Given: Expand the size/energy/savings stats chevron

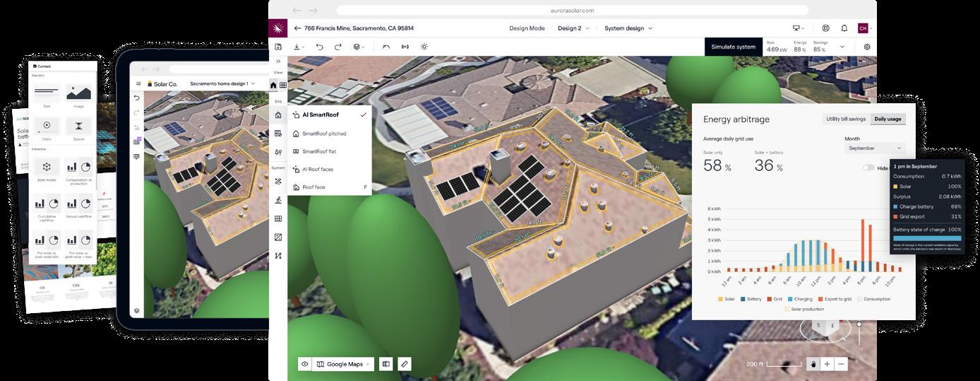Looking at the screenshot, I should pyautogui.click(x=842, y=47).
